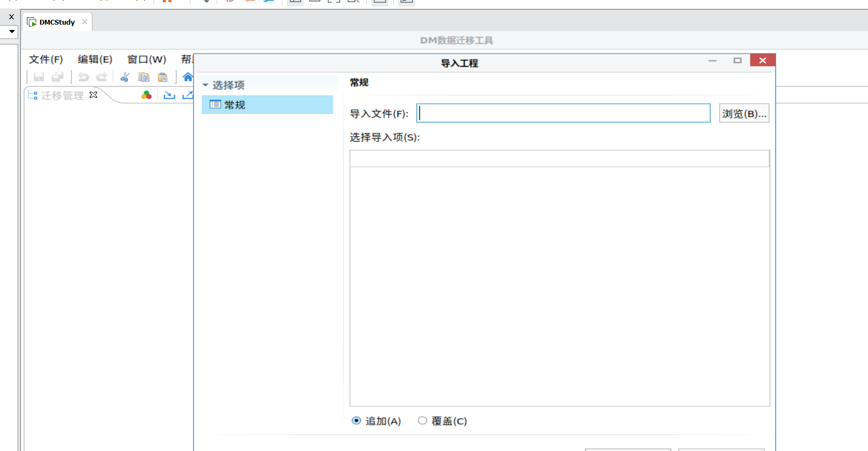
Task: Click the DMCStudy tab icon
Action: pos(32,22)
